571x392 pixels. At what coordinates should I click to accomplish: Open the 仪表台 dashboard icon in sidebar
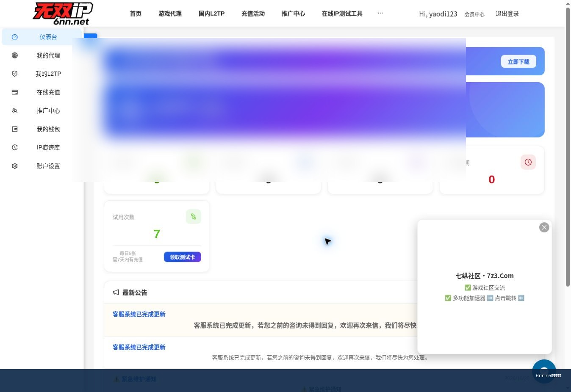tap(15, 37)
